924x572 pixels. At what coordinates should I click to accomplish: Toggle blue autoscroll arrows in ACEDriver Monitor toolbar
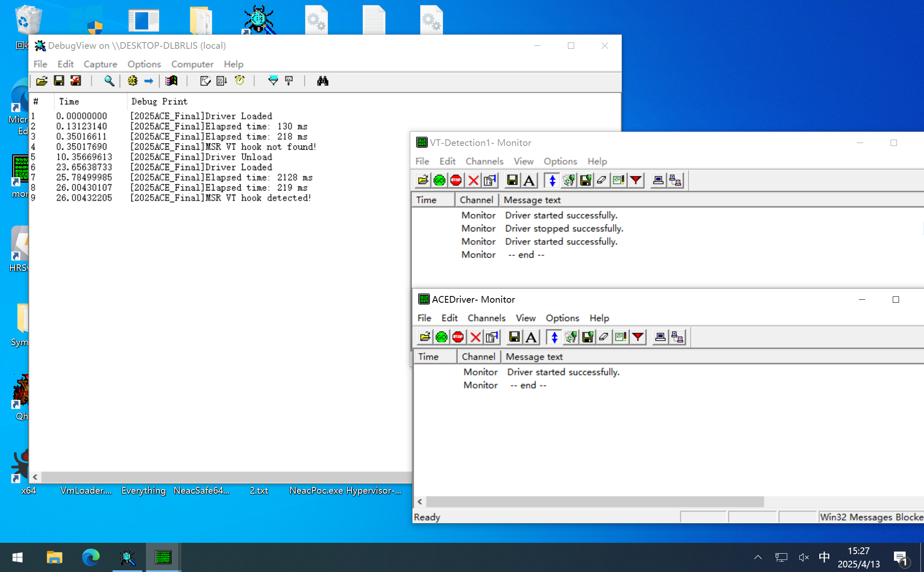(554, 337)
